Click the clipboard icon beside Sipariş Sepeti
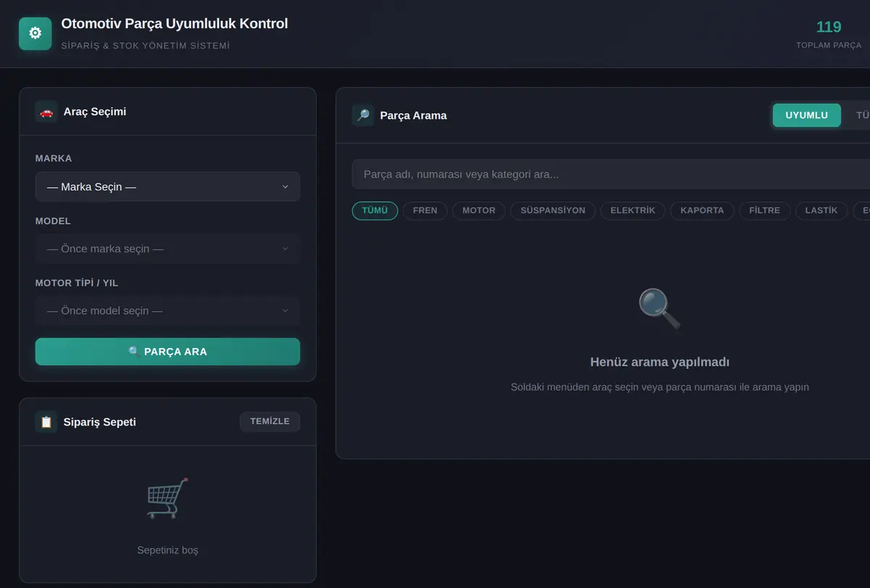Viewport: 870px width, 588px height. [46, 422]
